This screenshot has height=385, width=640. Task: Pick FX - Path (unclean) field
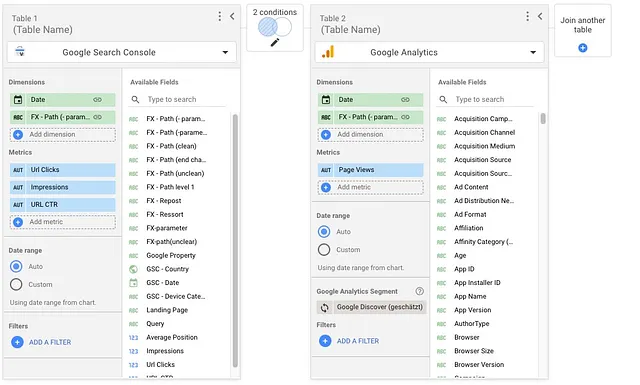point(175,174)
